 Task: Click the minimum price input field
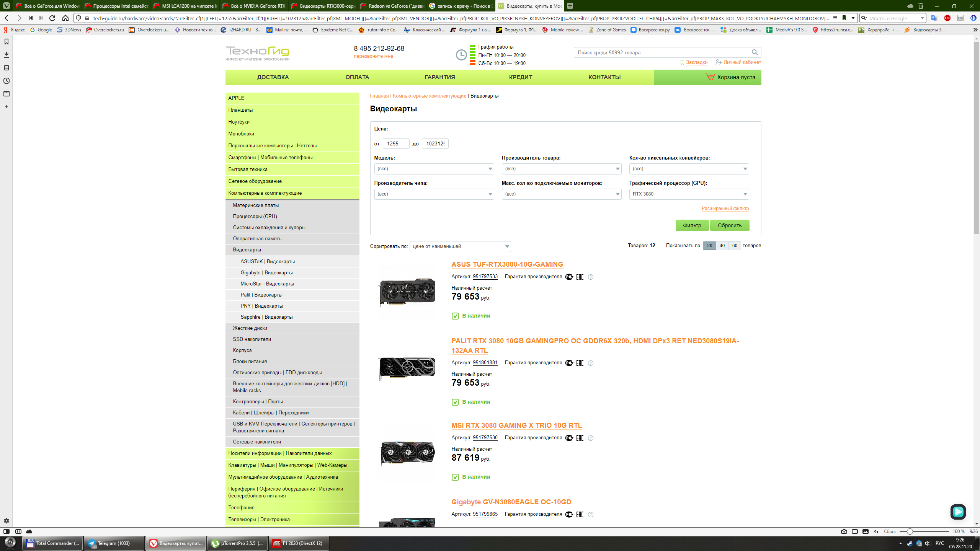[396, 143]
